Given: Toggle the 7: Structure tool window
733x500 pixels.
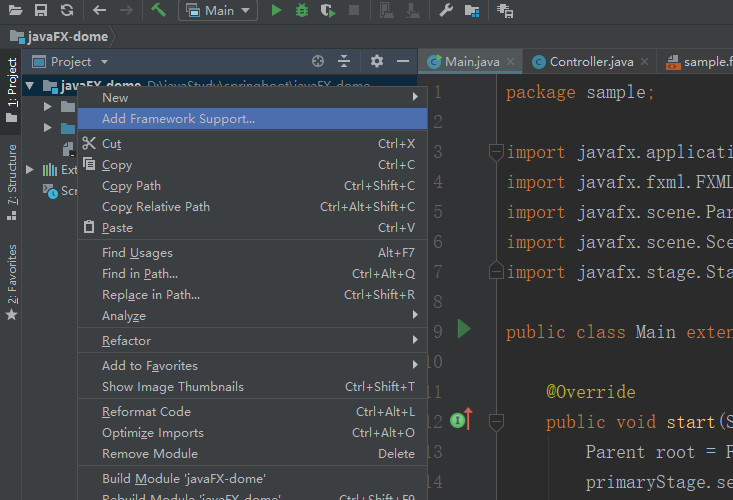Looking at the screenshot, I should 11,182.
